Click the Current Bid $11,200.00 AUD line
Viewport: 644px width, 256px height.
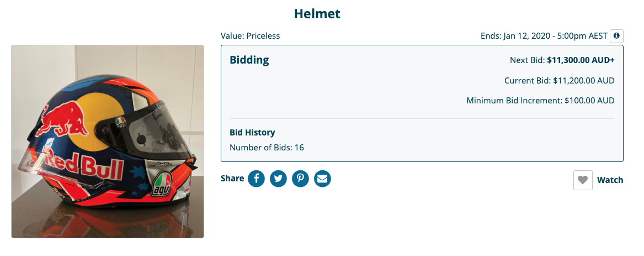tap(560, 81)
